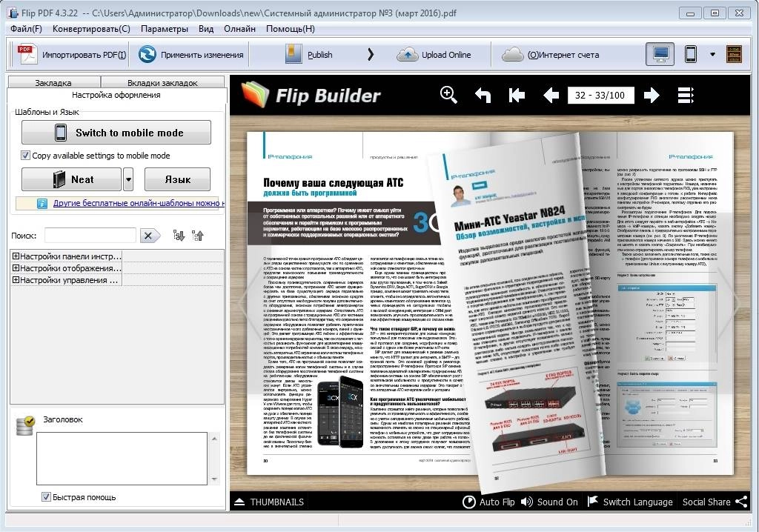Click Apply changes refresh icon
This screenshot has width=759, height=532.
[x=148, y=54]
